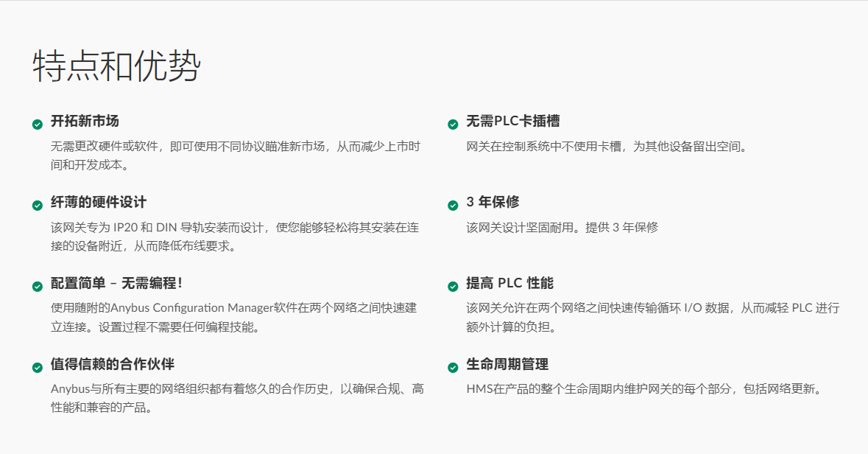868x454 pixels.
Task: Click the 提高 PLC 性能 heading
Action: coord(509,284)
